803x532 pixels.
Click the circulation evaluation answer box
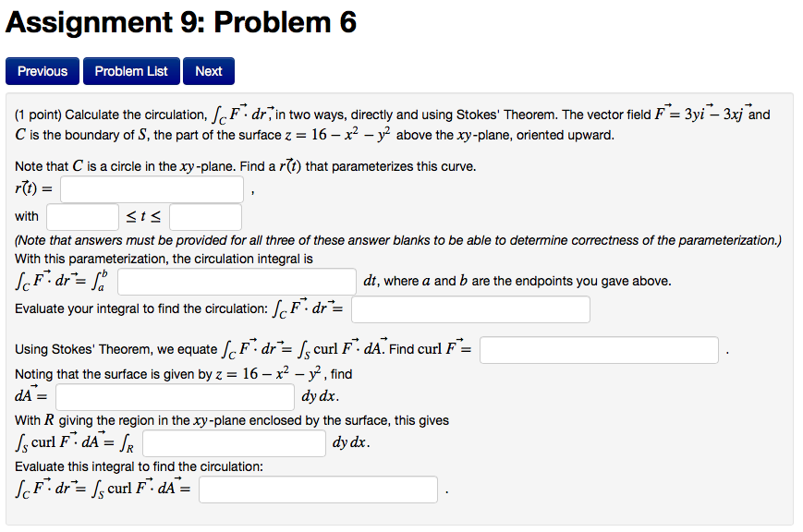[469, 309]
